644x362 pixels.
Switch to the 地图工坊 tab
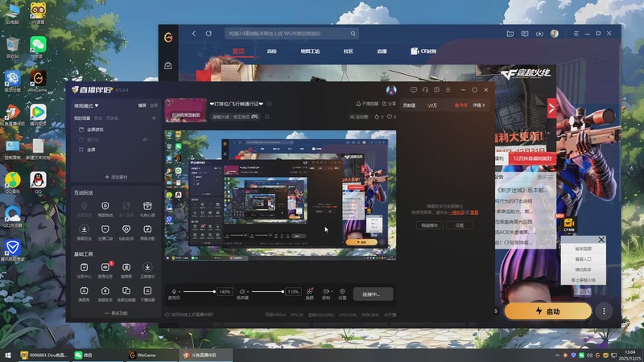pyautogui.click(x=310, y=51)
